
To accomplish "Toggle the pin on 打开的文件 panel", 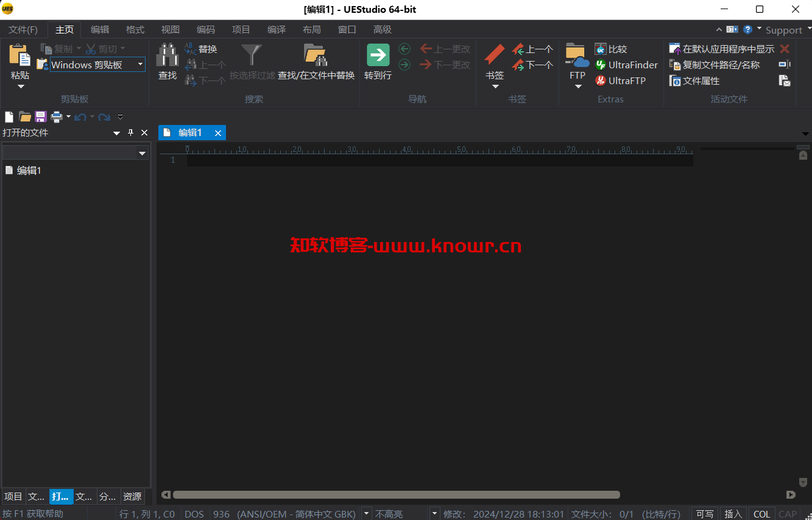I will tap(130, 133).
